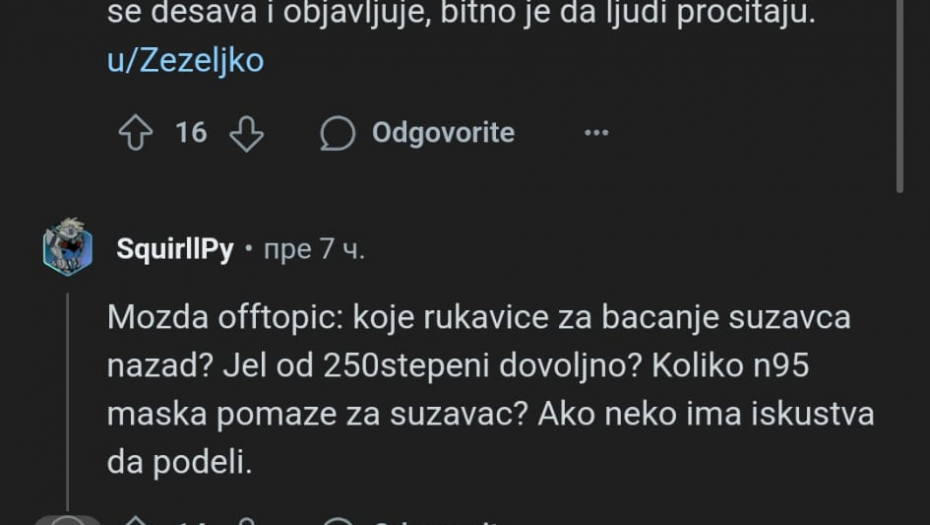Viewport: 930px width, 525px height.
Task: Open the three-dot more options menu
Action: click(x=596, y=133)
